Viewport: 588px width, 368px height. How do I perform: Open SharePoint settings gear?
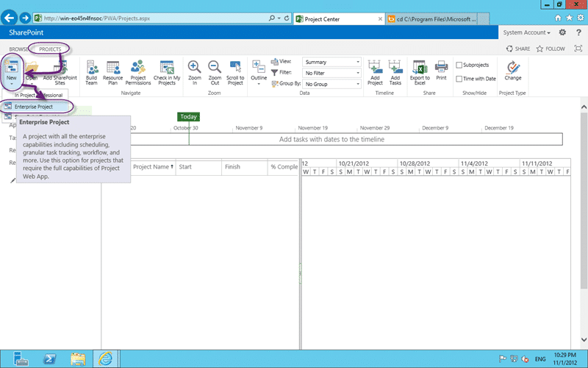click(x=562, y=32)
